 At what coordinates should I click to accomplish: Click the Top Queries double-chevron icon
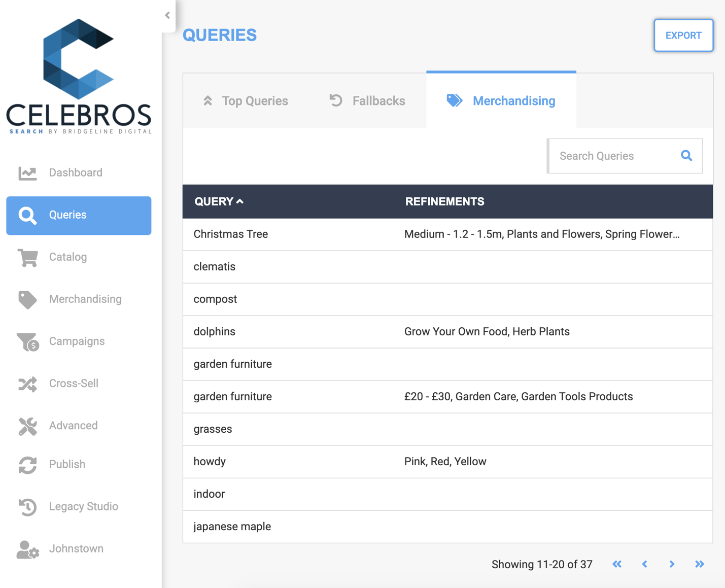pos(208,100)
